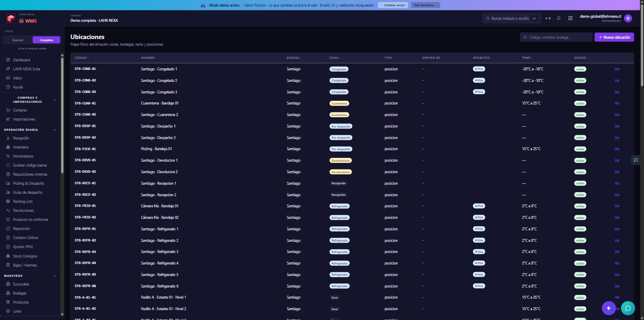Viewport: 644px width, 320px height.
Task: Click the sidebar vertical scrollbar
Action: click(62, 115)
